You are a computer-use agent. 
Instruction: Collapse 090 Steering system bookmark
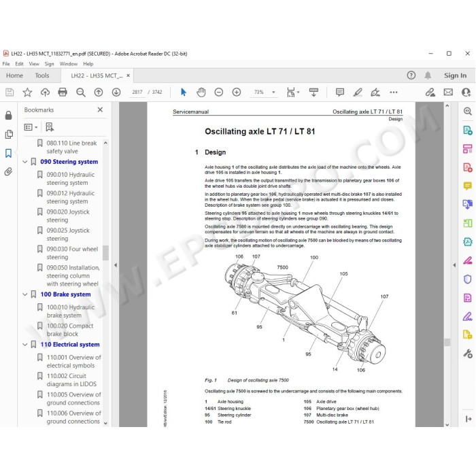pyautogui.click(x=25, y=162)
